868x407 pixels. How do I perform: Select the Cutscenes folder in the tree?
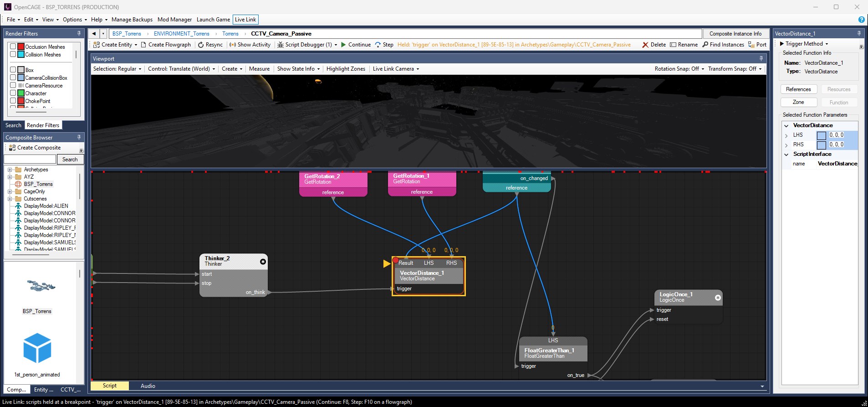click(x=35, y=199)
